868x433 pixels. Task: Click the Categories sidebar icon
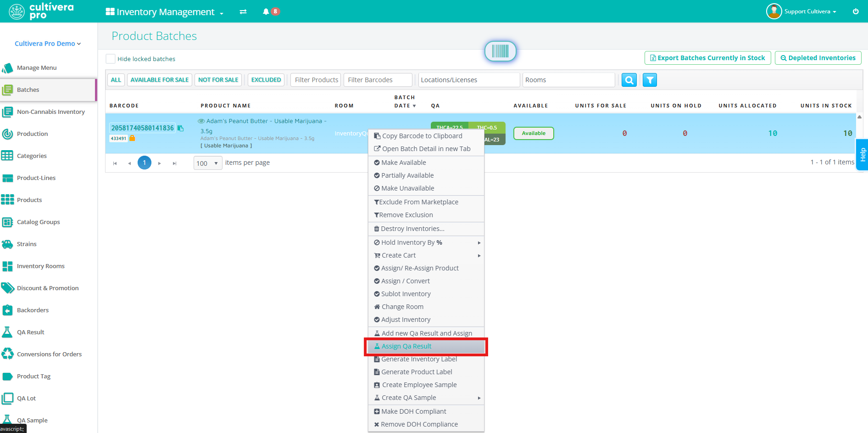tap(7, 156)
